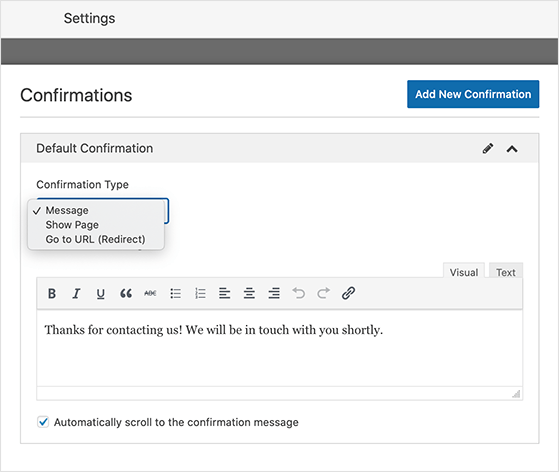Image resolution: width=559 pixels, height=472 pixels.
Task: Create a bulleted list
Action: click(x=175, y=293)
